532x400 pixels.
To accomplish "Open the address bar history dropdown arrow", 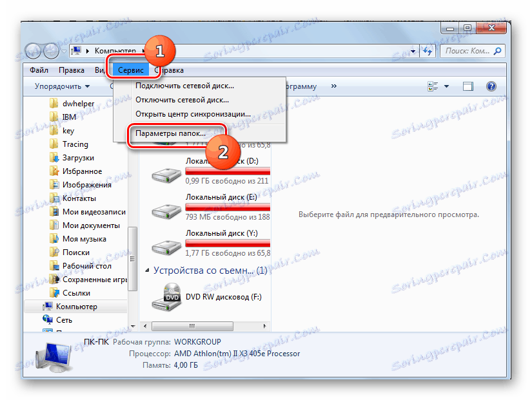I will (412, 50).
